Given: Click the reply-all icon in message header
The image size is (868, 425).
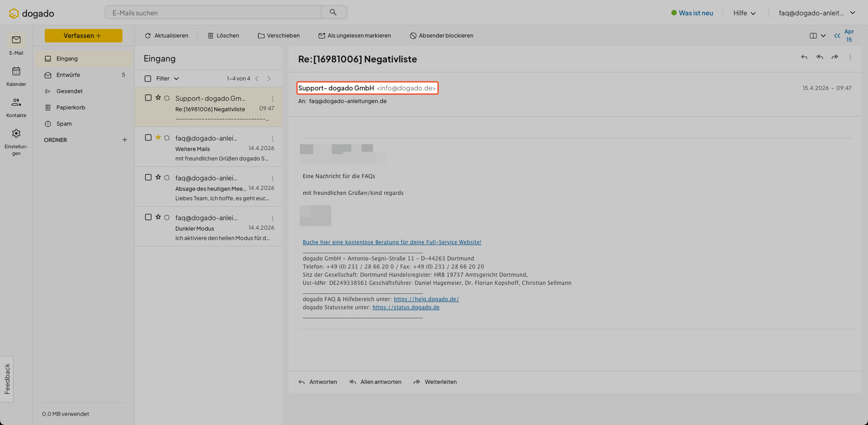Looking at the screenshot, I should click(x=820, y=57).
